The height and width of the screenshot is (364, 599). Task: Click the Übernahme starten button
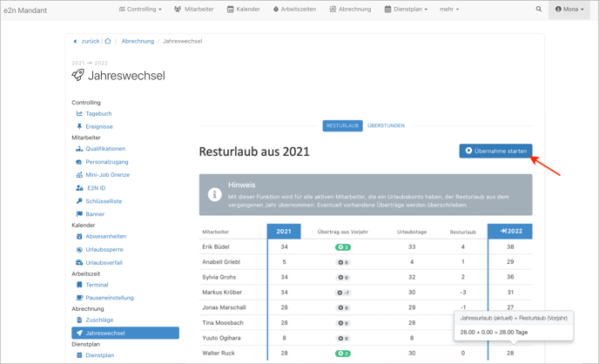[x=495, y=151]
